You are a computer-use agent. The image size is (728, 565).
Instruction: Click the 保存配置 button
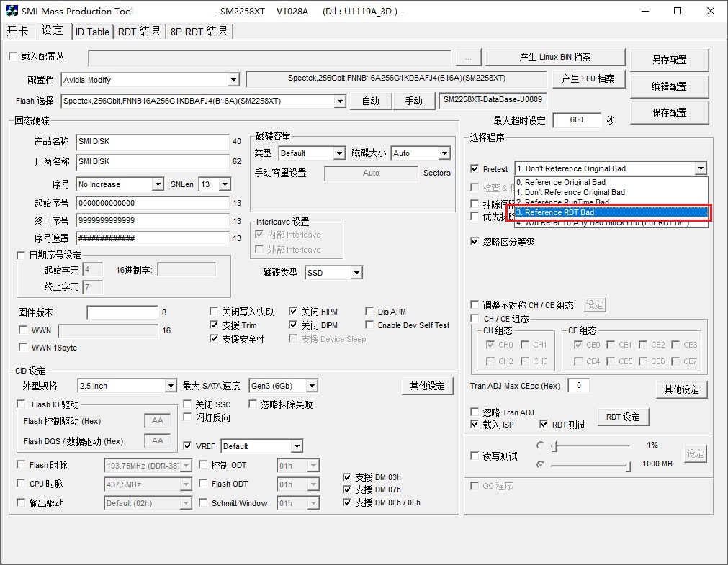pyautogui.click(x=669, y=112)
